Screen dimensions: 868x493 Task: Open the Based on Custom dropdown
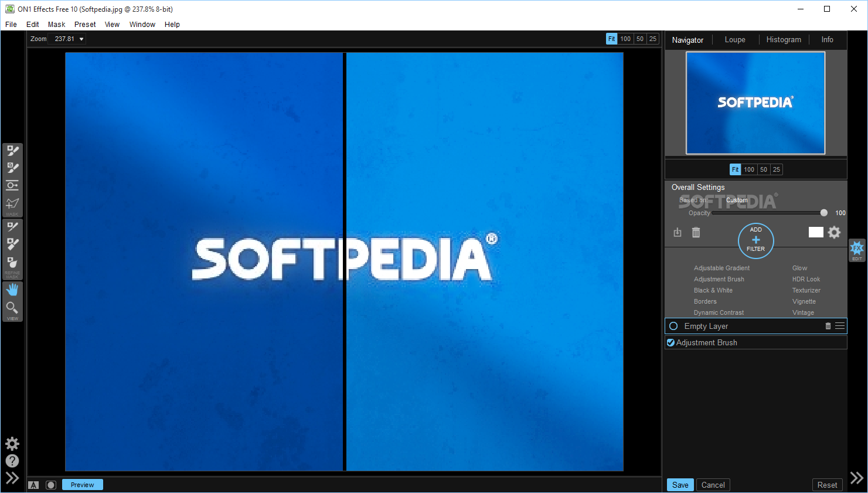pos(737,200)
